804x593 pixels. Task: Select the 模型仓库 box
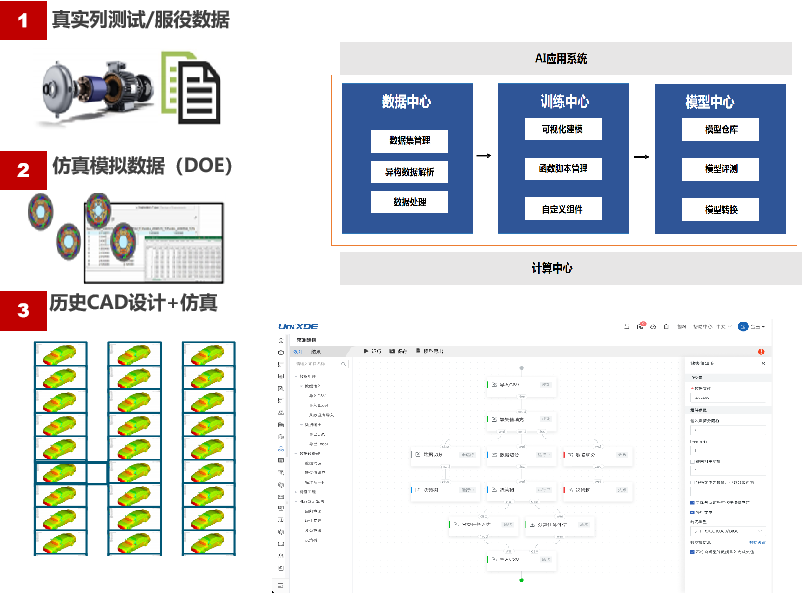[720, 130]
